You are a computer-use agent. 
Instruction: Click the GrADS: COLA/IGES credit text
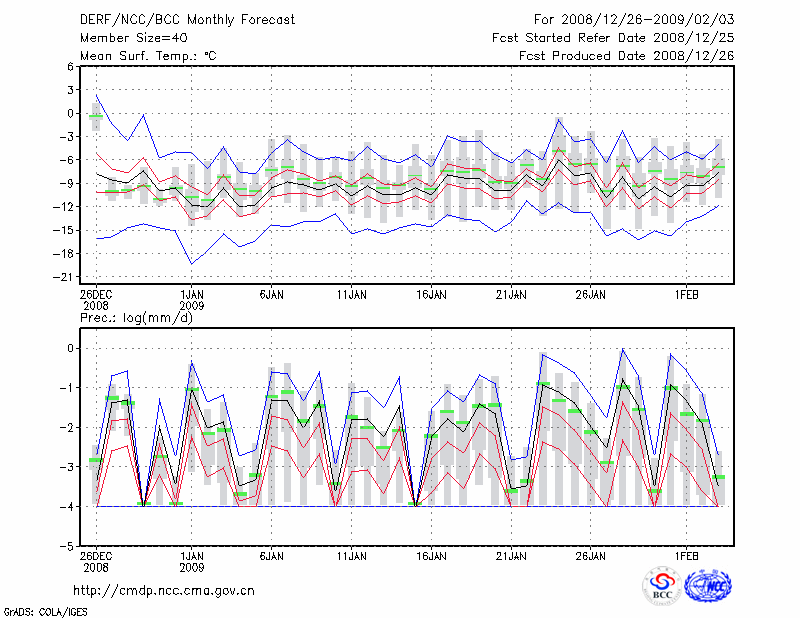[45, 610]
